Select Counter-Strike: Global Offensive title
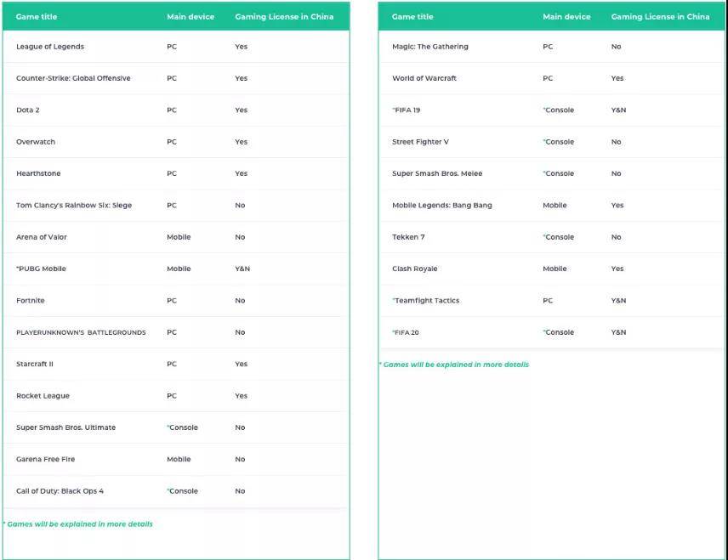This screenshot has height=560, width=728. pos(73,78)
